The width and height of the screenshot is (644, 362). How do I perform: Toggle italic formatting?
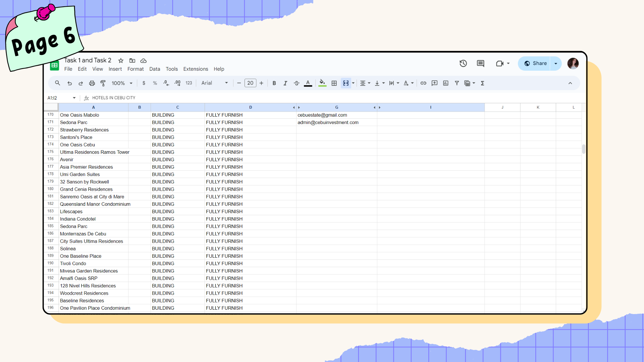pyautogui.click(x=285, y=83)
